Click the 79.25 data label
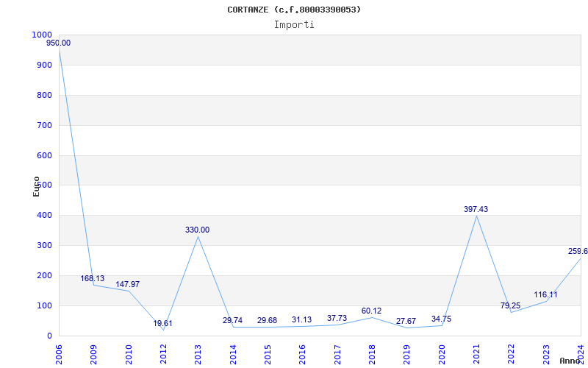The image size is (588, 368). point(510,305)
